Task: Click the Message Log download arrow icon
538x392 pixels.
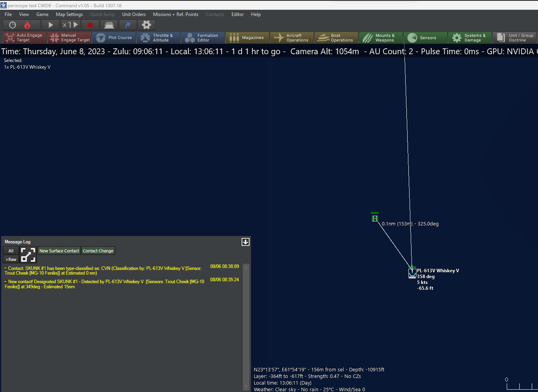Action: click(x=245, y=242)
